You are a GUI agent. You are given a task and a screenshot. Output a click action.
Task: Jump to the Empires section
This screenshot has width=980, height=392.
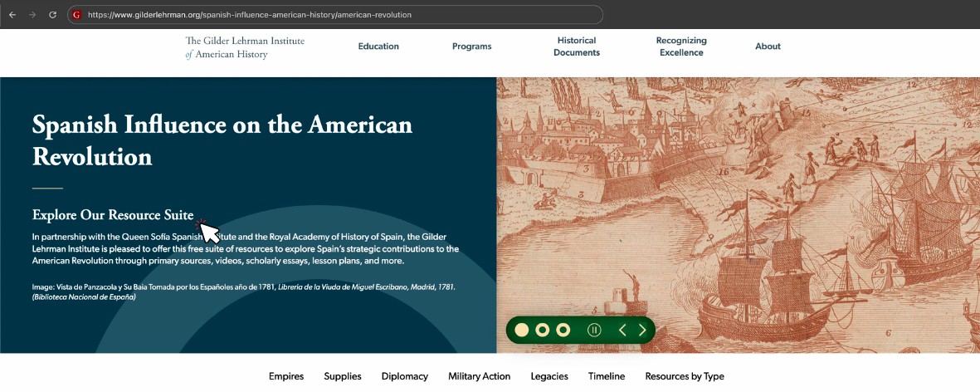coord(286,376)
